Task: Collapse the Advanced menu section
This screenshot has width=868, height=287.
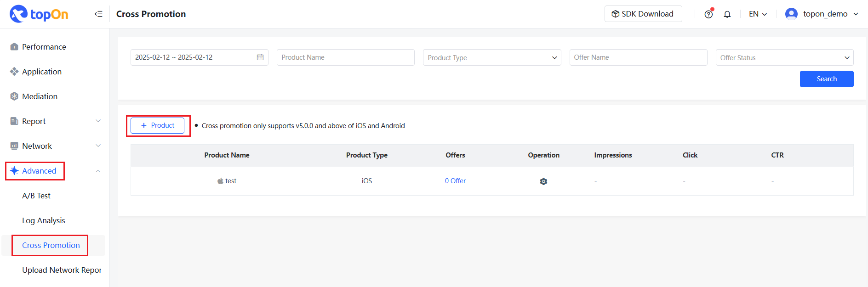Action: coord(98,171)
